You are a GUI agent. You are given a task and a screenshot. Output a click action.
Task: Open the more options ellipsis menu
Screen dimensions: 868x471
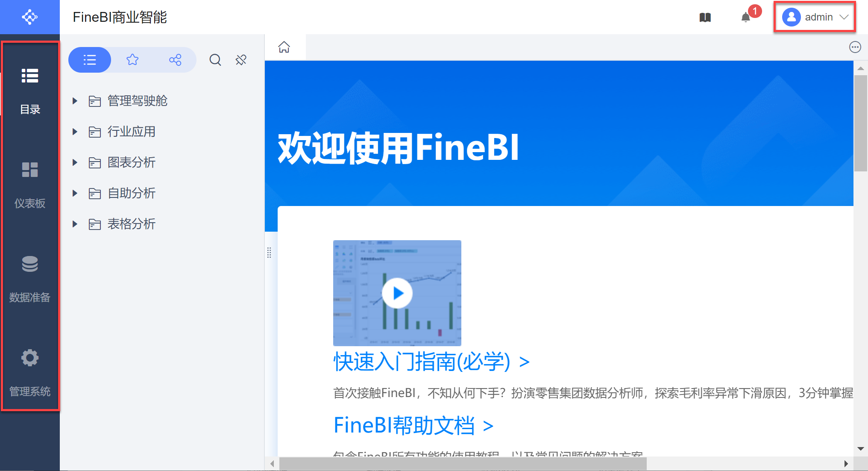point(855,47)
